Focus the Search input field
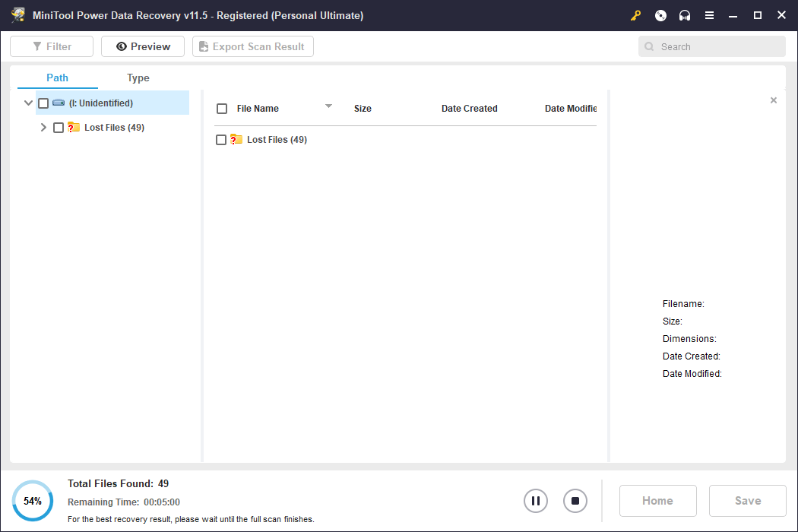This screenshot has height=532, width=798. [x=712, y=47]
